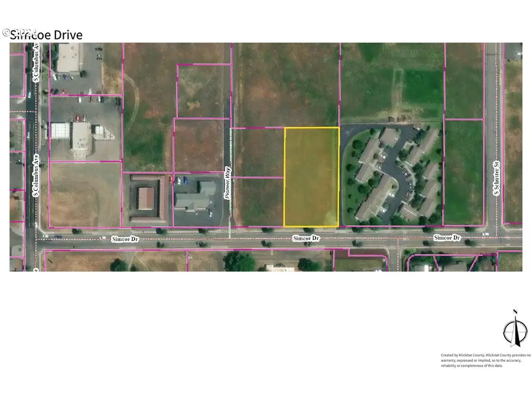This screenshot has width=532, height=399.
Task: Click the "Pioneer Way" street label
Action: [x=228, y=183]
